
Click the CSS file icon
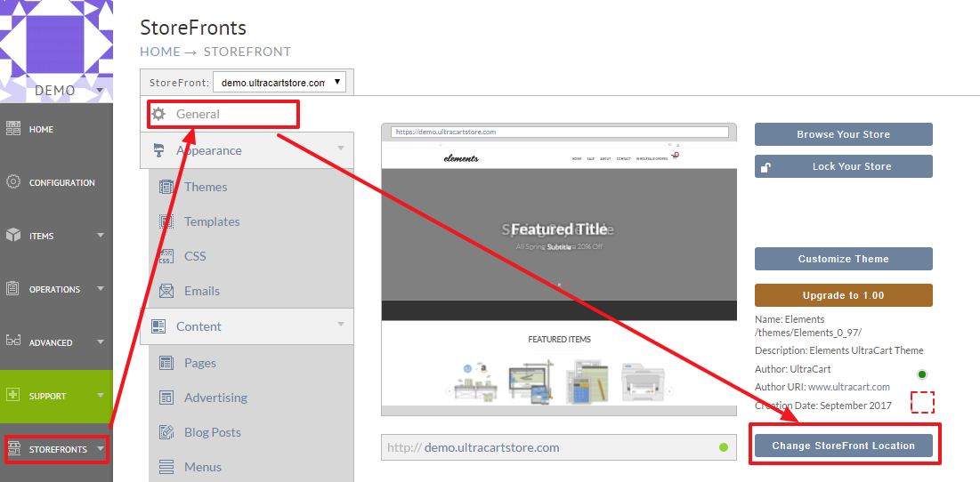pos(166,256)
